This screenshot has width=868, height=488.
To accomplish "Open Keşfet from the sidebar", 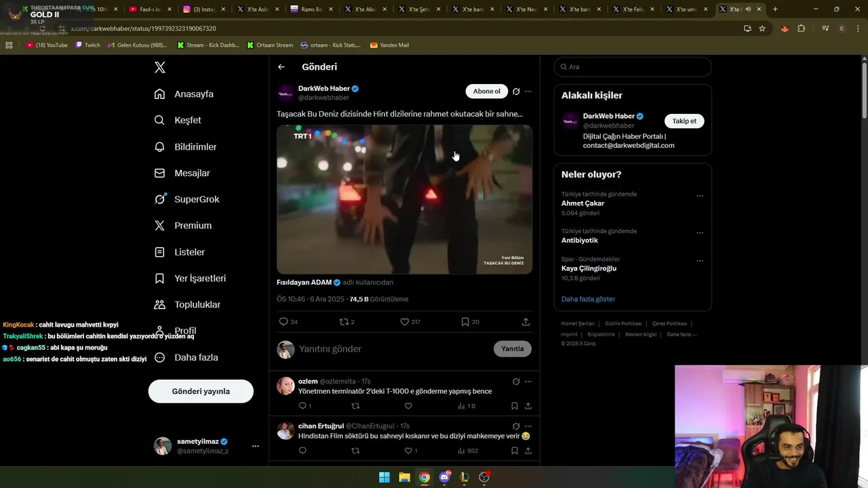I will pos(178,120).
